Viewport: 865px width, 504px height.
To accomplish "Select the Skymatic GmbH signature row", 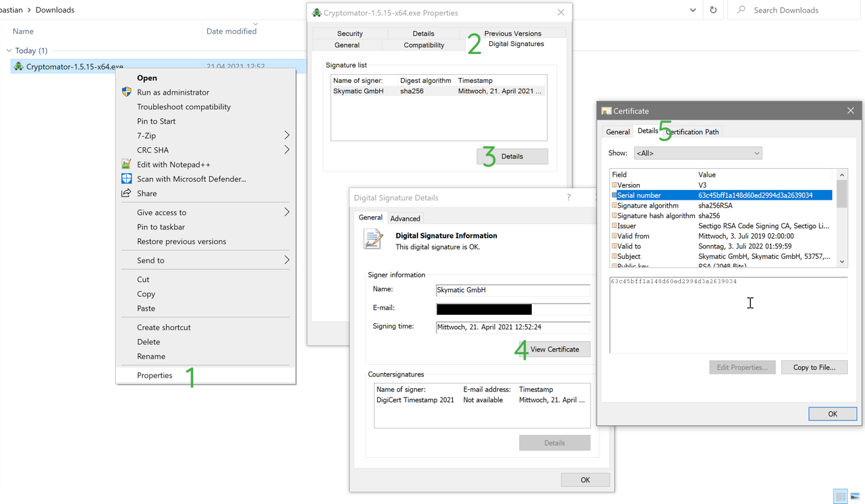I will tap(438, 91).
